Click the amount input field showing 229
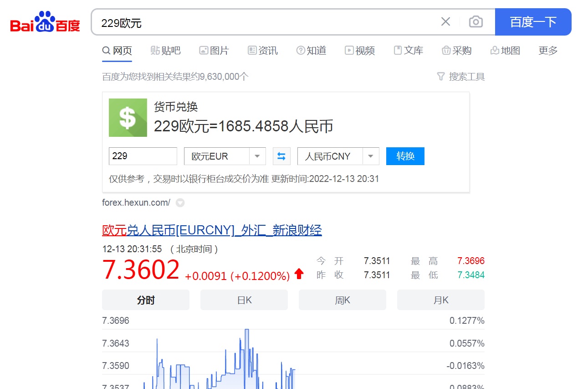This screenshot has width=588, height=389. tap(143, 156)
